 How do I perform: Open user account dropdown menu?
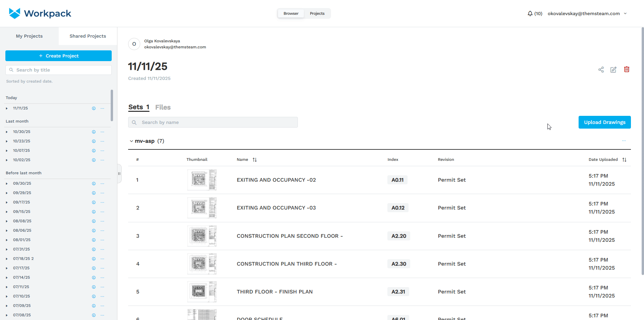pos(625,13)
